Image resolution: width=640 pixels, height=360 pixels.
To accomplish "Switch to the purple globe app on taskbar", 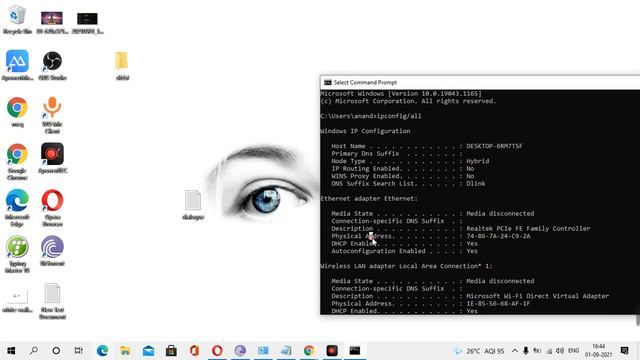I will pos(240,351).
